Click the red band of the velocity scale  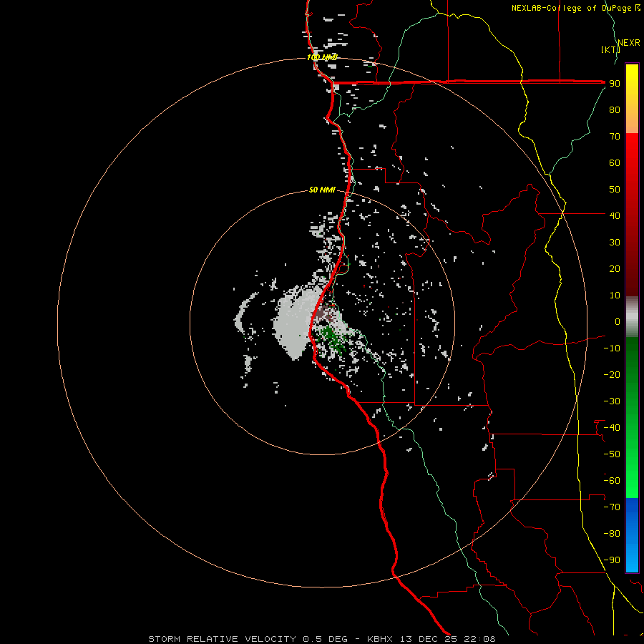coord(632,215)
